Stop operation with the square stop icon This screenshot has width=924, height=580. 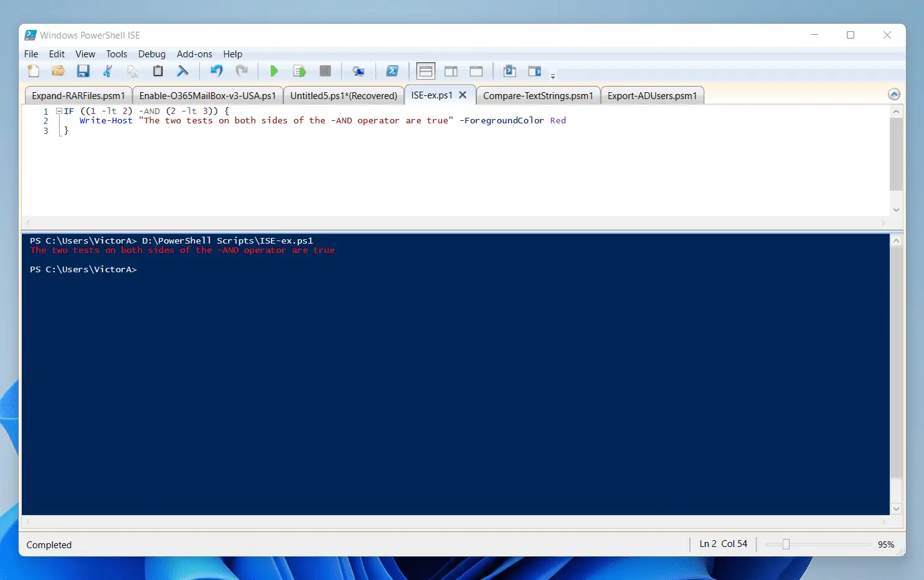[x=325, y=71]
